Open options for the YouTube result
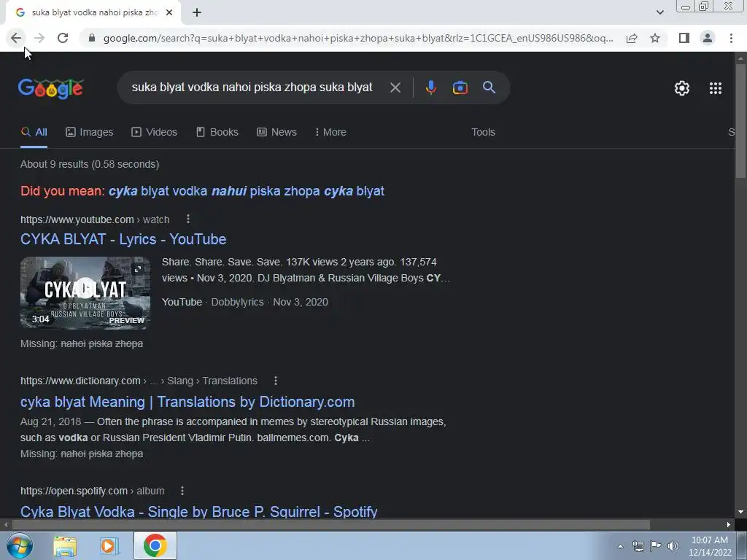Screen dimensions: 747x560 pyautogui.click(x=188, y=219)
